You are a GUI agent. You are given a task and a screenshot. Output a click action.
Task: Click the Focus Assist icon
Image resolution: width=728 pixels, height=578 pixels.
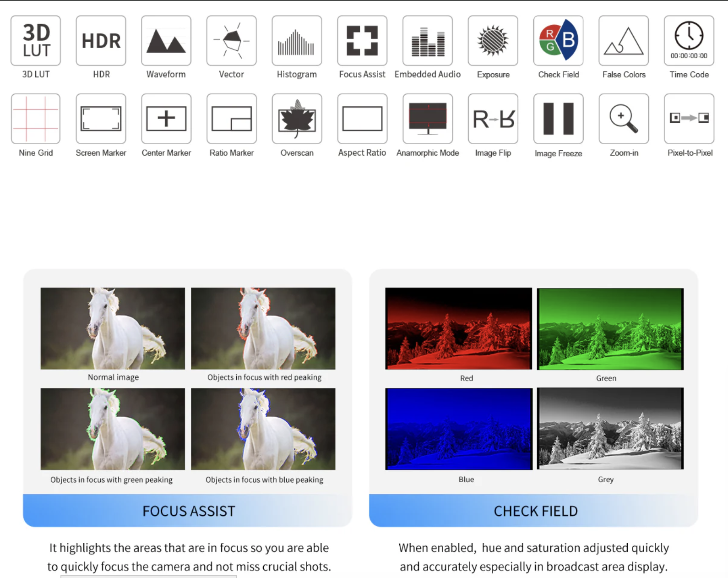(x=362, y=41)
